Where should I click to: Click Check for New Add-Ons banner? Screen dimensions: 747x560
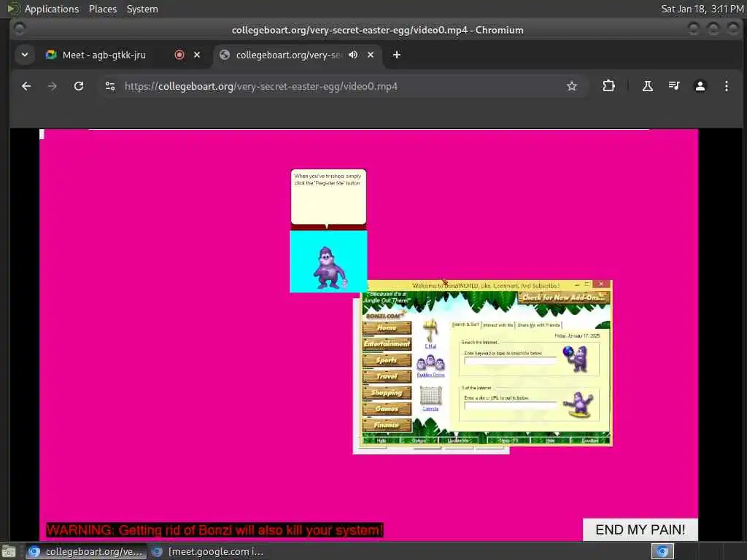pos(564,297)
